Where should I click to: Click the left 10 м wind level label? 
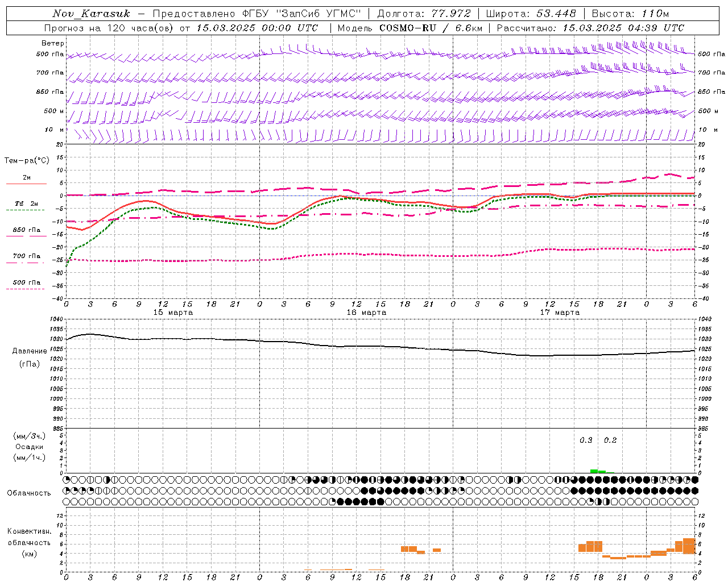point(55,130)
